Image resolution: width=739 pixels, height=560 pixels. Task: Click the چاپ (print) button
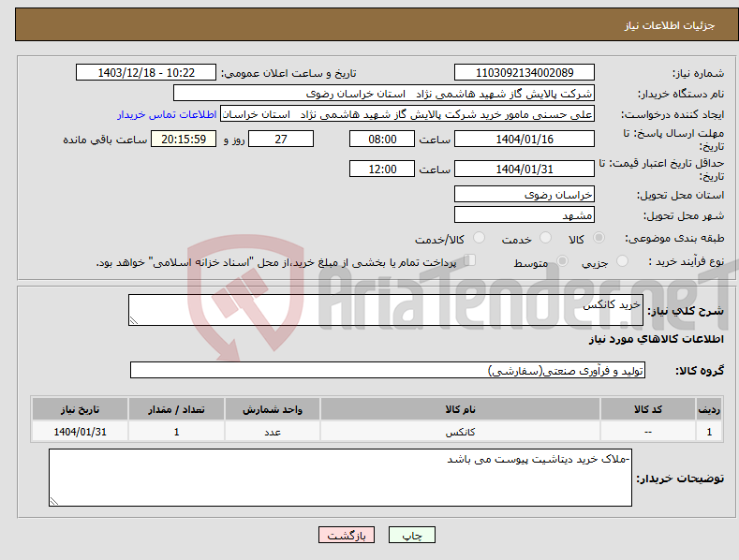[x=411, y=535]
